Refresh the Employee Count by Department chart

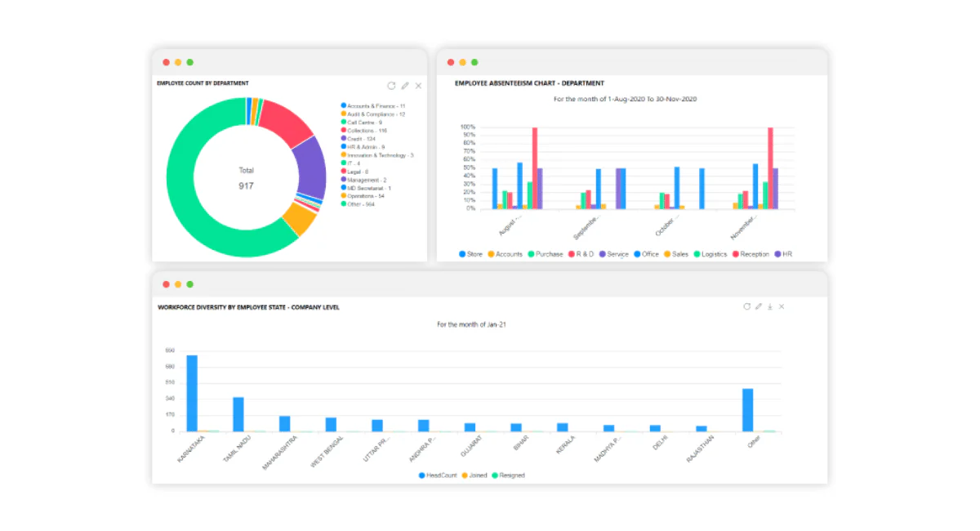tap(391, 85)
